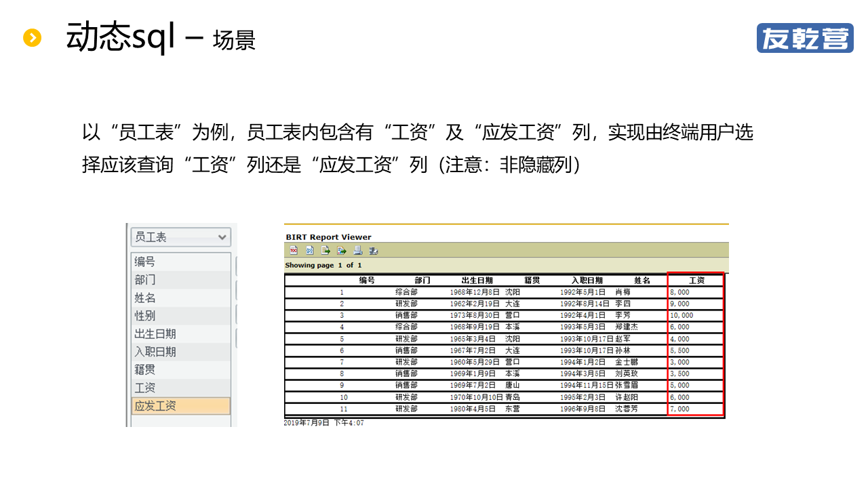This screenshot has height=488, width=868.
Task: Click hometown cell 东营
Action: click(x=513, y=409)
